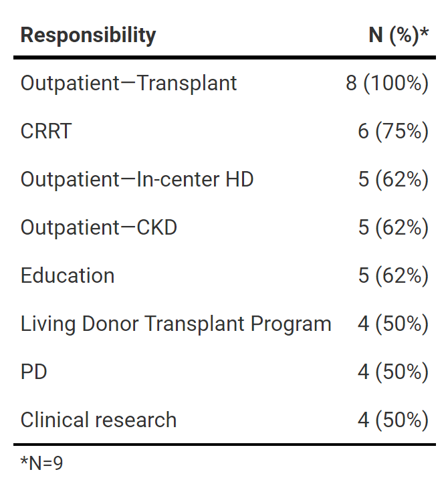
Task: Click the Outpatient—In-center HD 5 (62%) value
Action: (393, 179)
